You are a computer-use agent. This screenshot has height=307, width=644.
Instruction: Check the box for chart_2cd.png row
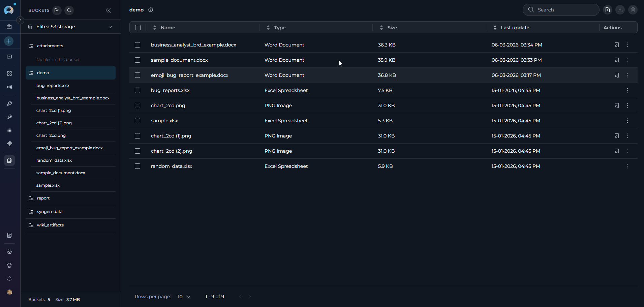coord(137,105)
